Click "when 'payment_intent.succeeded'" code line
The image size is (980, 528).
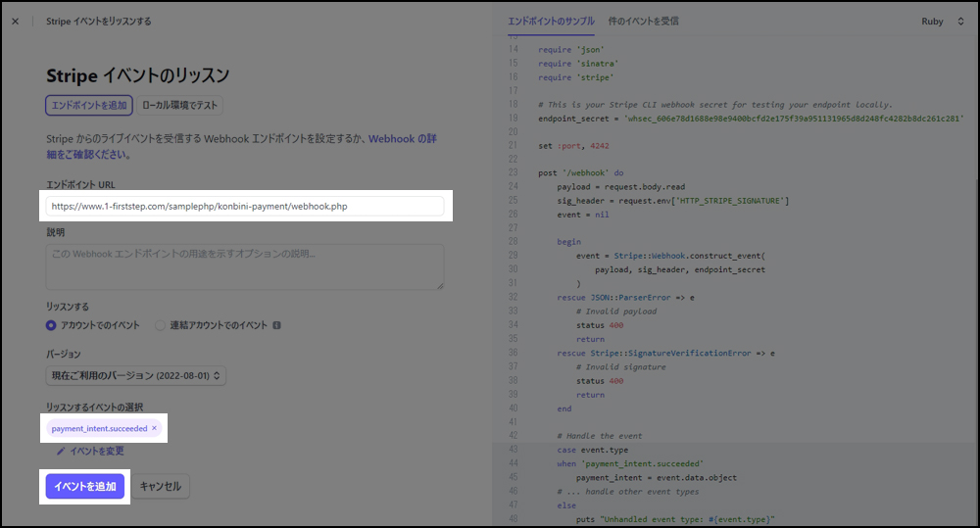tap(630, 463)
